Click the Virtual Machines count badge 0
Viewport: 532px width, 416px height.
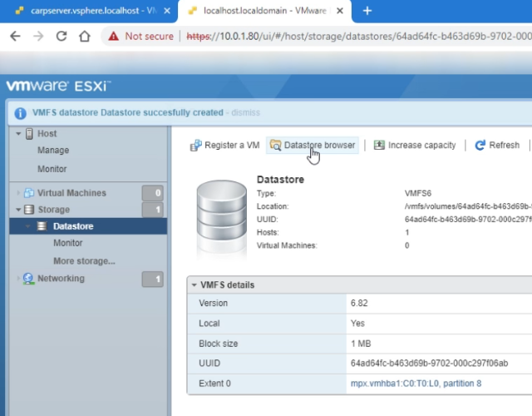(x=153, y=193)
